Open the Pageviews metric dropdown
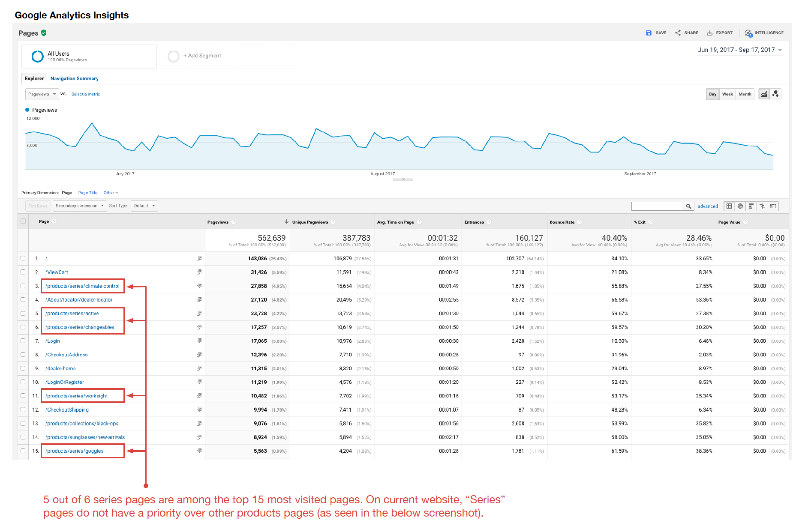Viewport: 811px width, 532px height. pyautogui.click(x=42, y=94)
